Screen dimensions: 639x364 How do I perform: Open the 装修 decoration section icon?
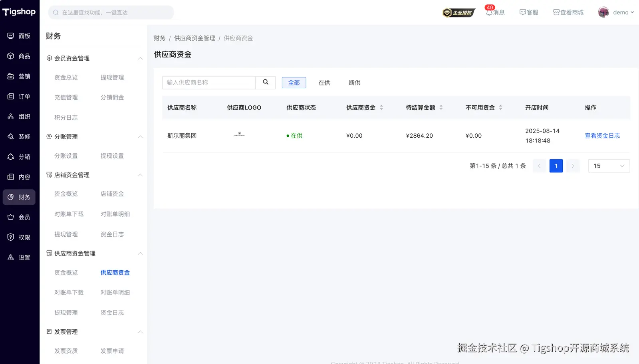coord(11,136)
